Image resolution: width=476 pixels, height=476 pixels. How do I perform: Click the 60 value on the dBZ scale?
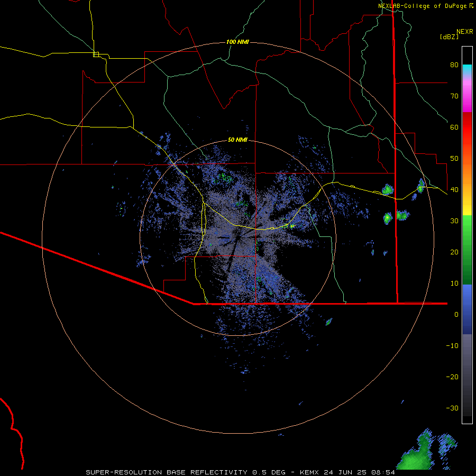click(454, 127)
